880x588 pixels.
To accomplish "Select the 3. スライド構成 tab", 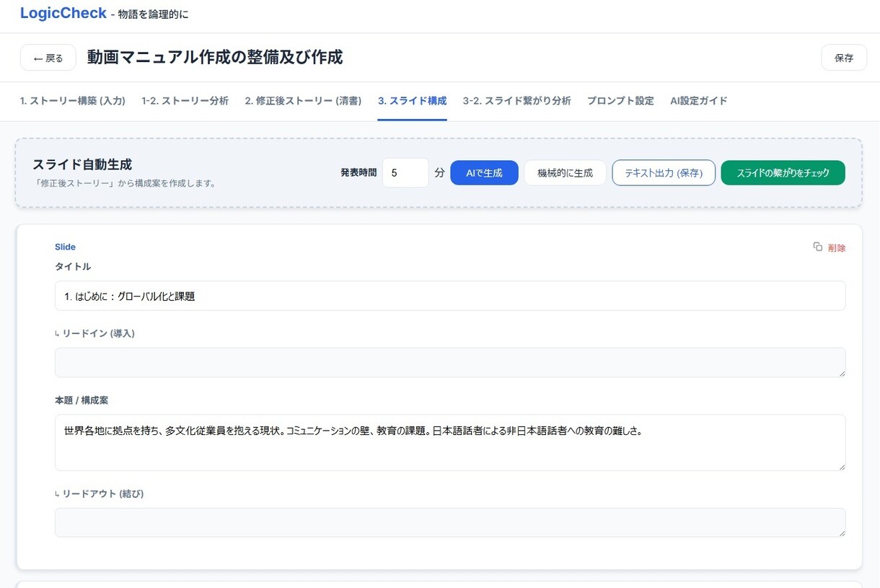I will (413, 101).
